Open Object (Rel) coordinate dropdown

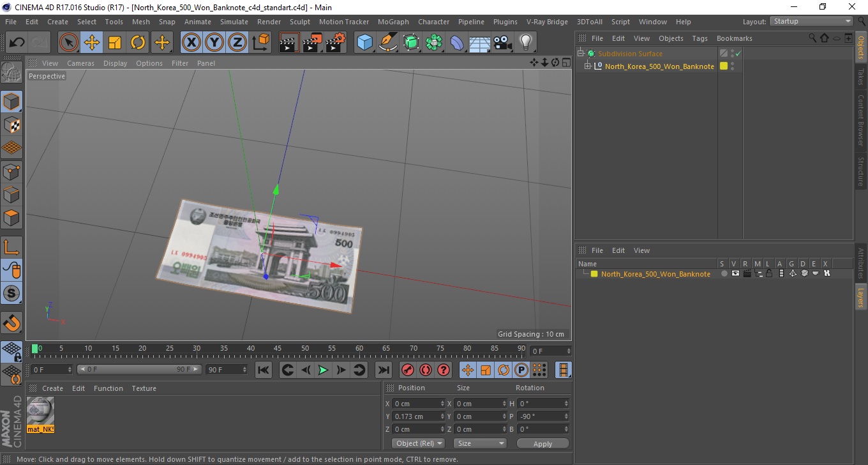click(x=419, y=443)
